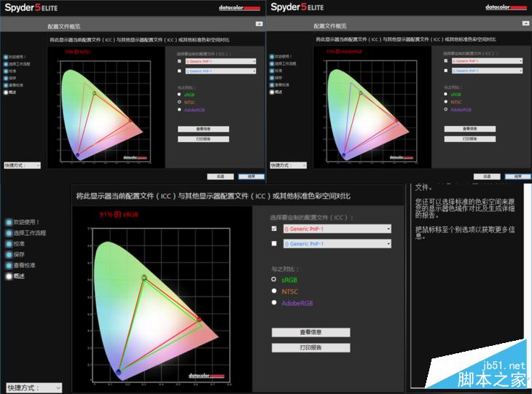Click finish button at bottom of top-right window
The width and height of the screenshot is (532, 394).
click(517, 177)
